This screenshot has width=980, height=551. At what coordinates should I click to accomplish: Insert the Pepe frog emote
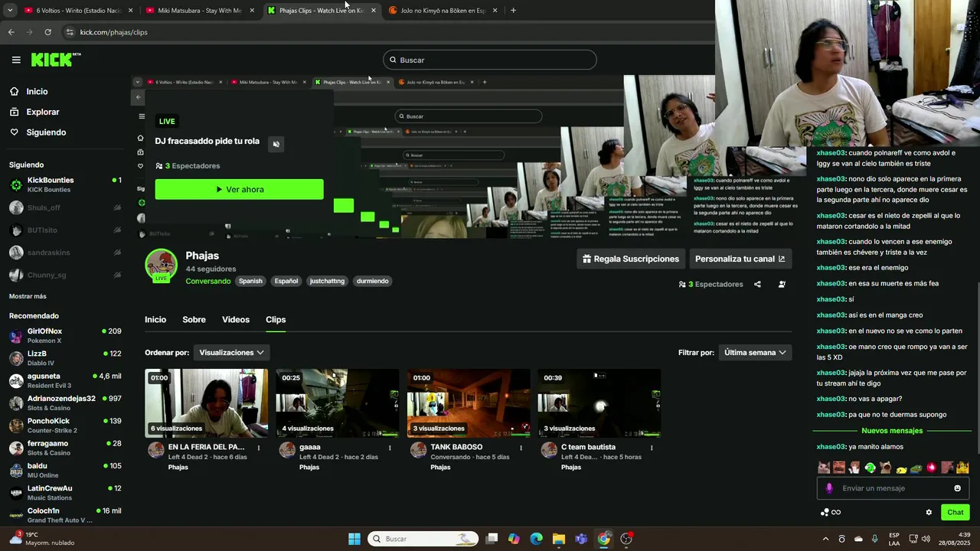916,468
